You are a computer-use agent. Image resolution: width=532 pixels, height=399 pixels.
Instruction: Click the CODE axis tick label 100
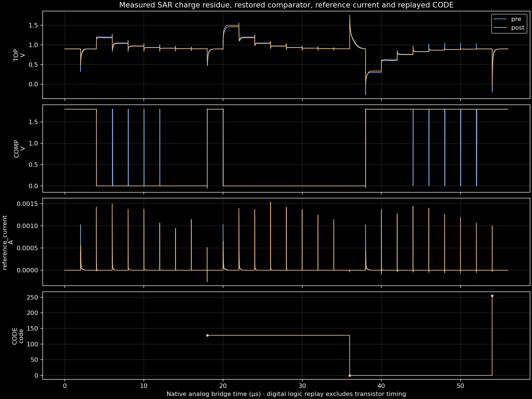pyautogui.click(x=33, y=344)
